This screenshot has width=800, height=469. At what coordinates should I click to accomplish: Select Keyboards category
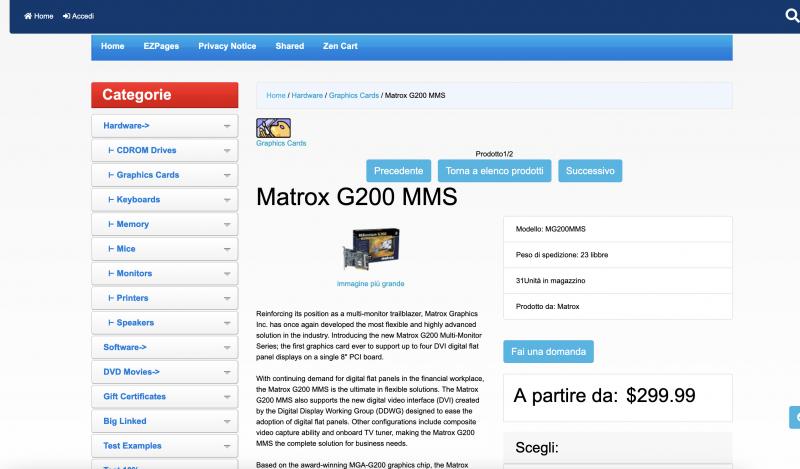pos(134,200)
